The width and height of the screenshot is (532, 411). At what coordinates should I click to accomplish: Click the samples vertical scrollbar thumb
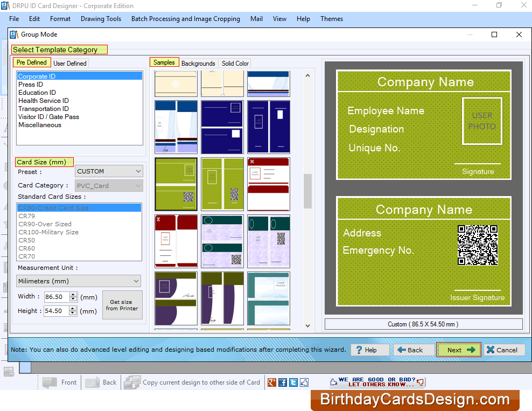pos(307,191)
